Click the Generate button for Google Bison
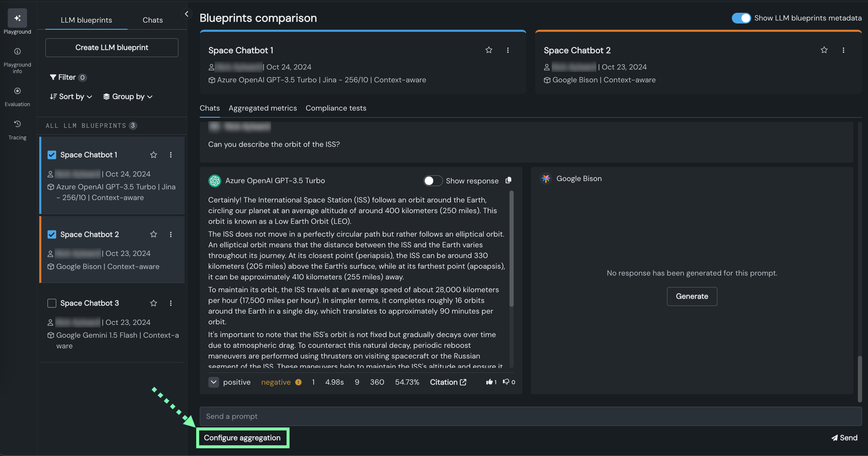This screenshot has width=868, height=456. pyautogui.click(x=692, y=297)
